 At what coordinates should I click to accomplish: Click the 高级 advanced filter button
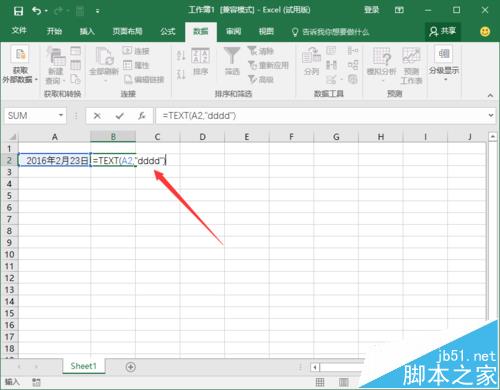(261, 79)
